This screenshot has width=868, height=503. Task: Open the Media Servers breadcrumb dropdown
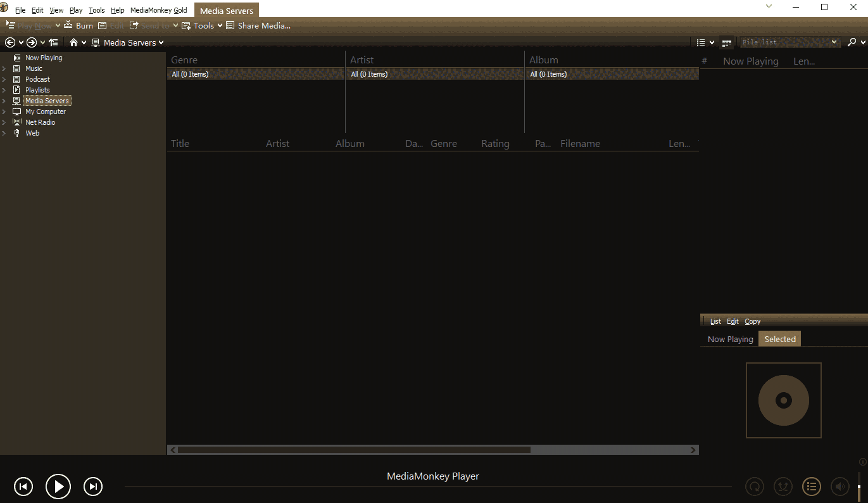(161, 42)
